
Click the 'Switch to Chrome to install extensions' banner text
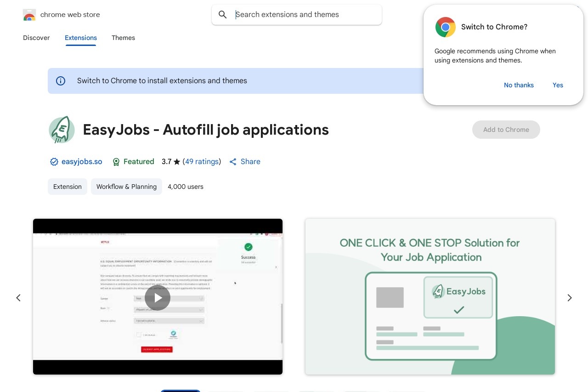[162, 81]
